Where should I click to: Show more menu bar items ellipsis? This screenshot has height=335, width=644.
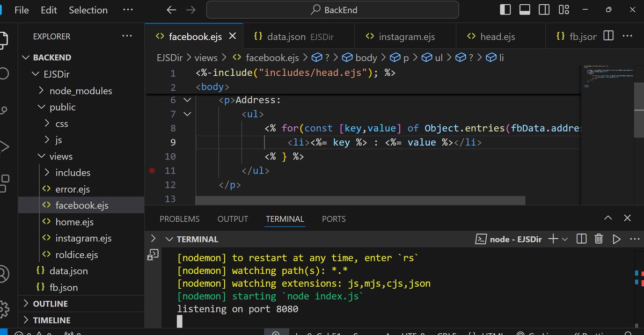pos(127,10)
